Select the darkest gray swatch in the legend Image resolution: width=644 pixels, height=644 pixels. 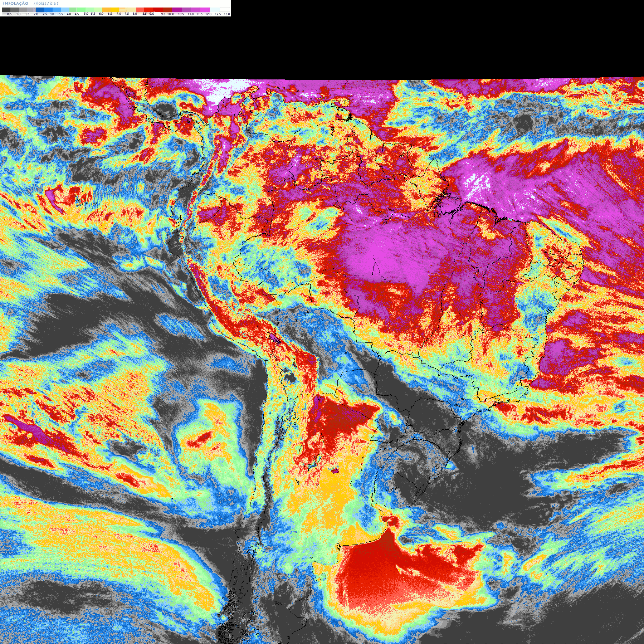click(6, 10)
